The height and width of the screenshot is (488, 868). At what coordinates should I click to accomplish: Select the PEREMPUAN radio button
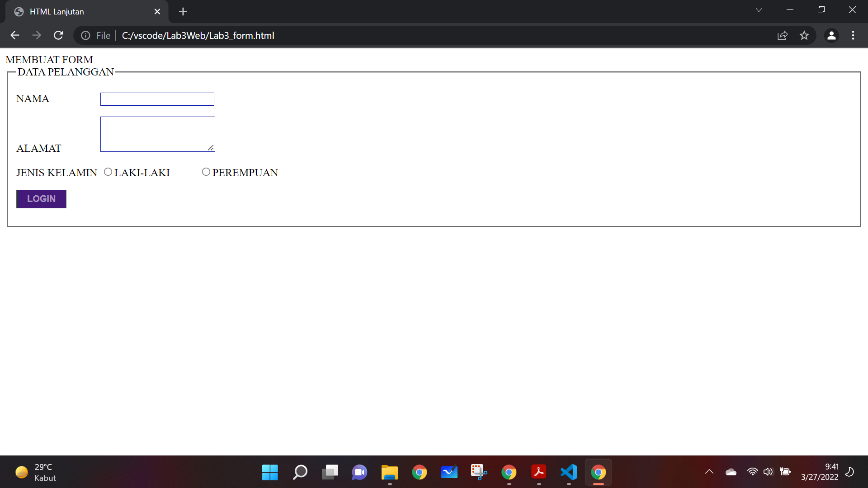click(206, 172)
